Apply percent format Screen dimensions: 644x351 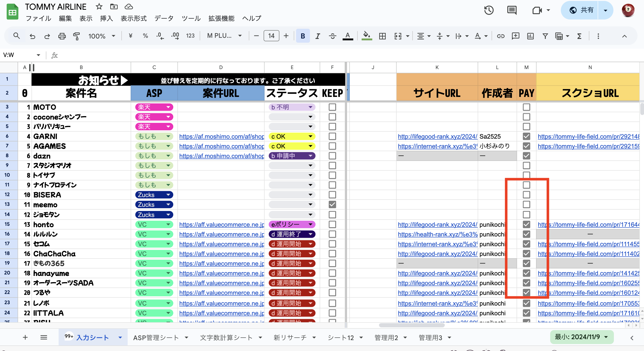(145, 36)
